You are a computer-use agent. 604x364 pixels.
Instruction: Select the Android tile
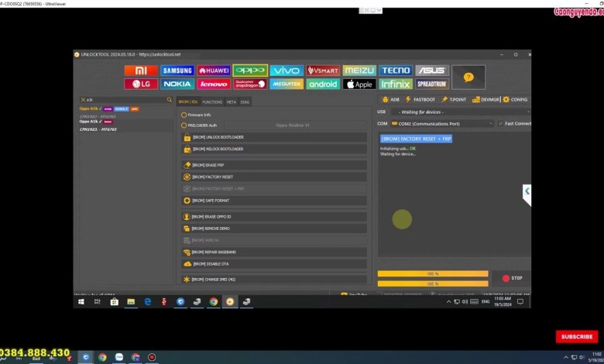point(323,84)
